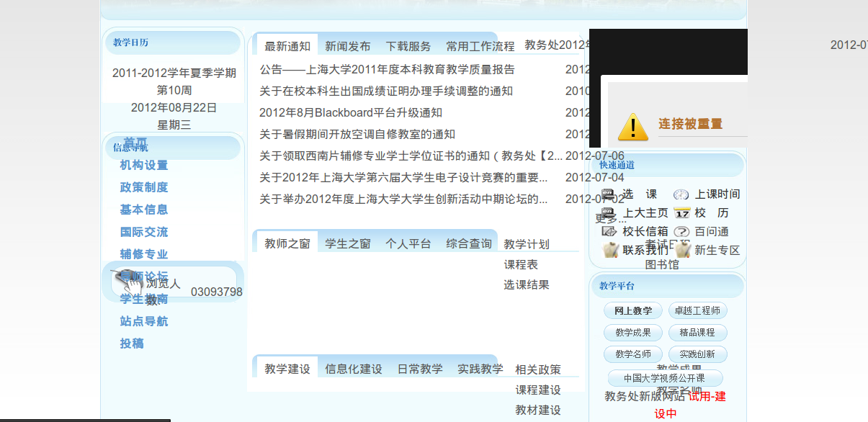
Task: Switch to the 信息化建设 tab
Action: point(354,369)
